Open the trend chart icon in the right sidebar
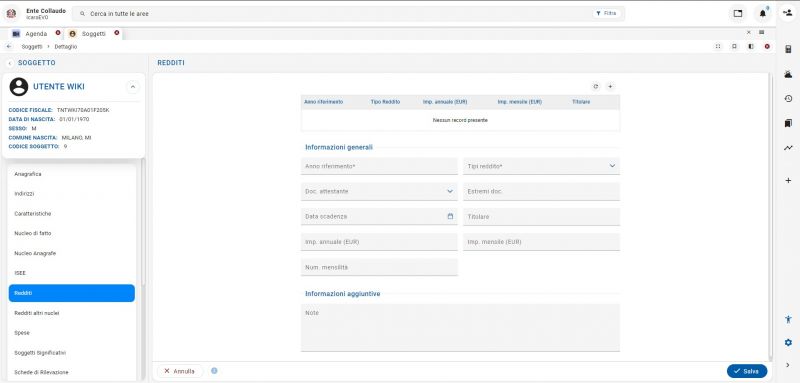 tap(788, 148)
